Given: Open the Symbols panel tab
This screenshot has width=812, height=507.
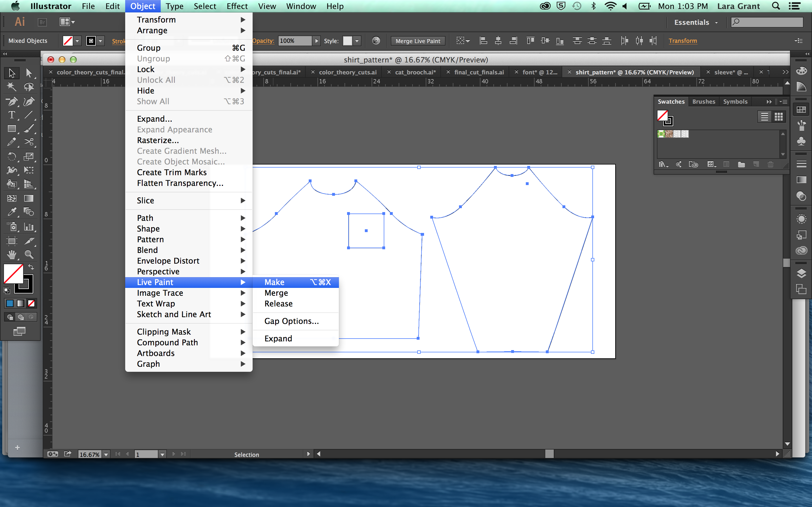Looking at the screenshot, I should pos(735,102).
